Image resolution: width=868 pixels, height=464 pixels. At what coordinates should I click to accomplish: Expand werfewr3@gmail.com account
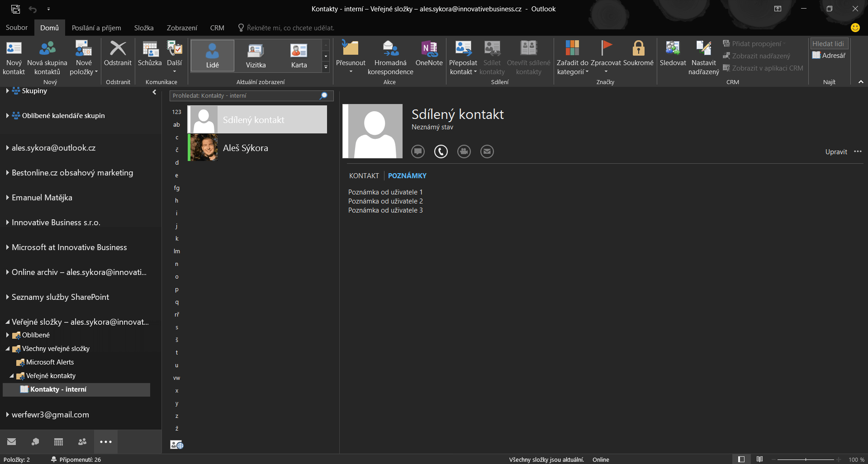[x=8, y=415]
